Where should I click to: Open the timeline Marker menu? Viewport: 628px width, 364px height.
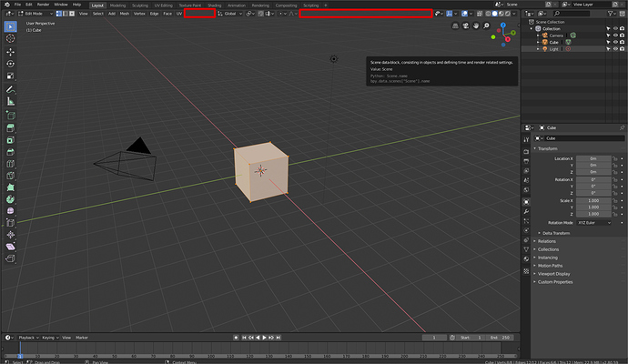82,338
